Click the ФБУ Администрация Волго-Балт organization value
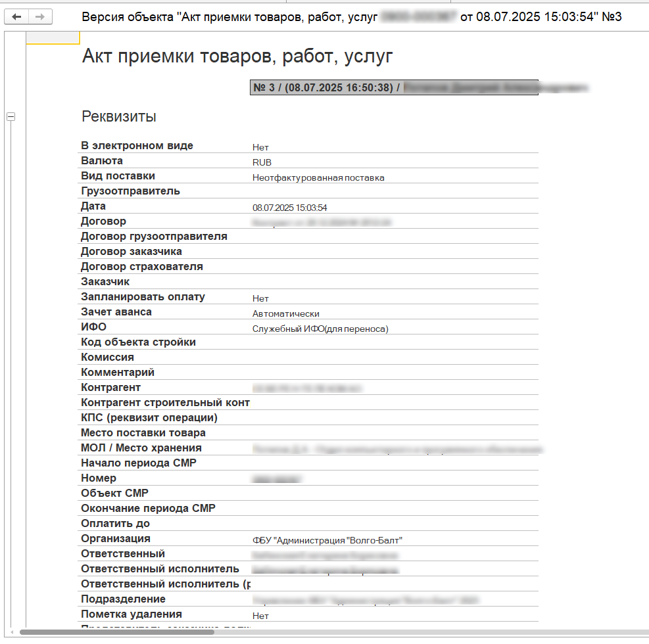 coord(327,541)
